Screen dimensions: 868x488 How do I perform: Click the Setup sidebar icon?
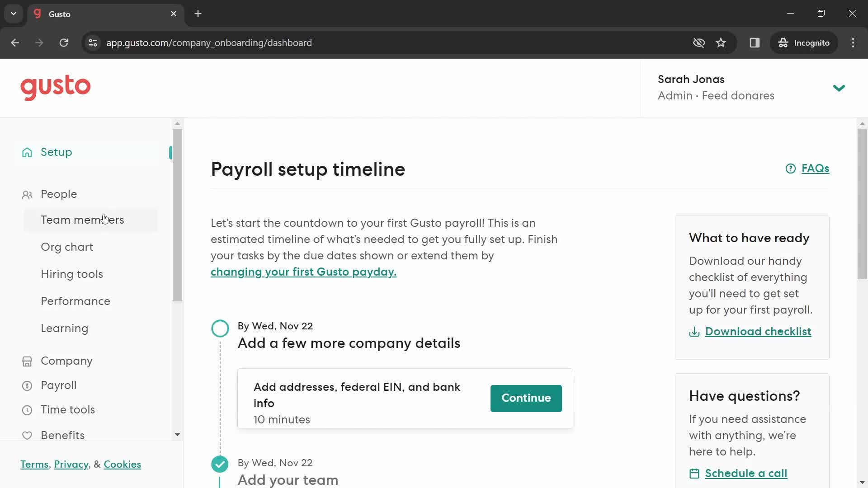[27, 152]
